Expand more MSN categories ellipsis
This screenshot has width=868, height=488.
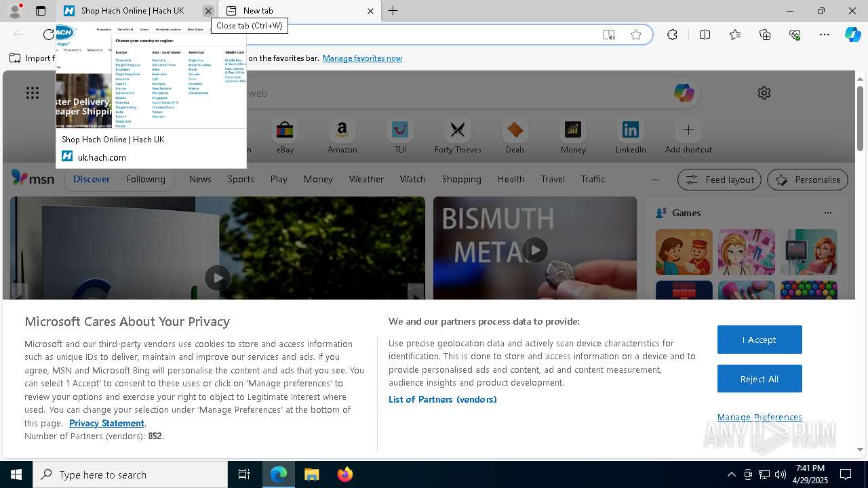click(x=655, y=180)
